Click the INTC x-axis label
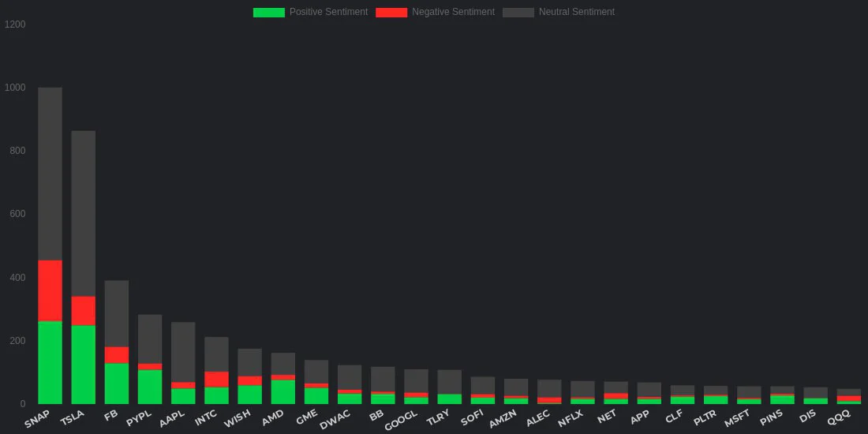This screenshot has height=434, width=868. click(207, 417)
